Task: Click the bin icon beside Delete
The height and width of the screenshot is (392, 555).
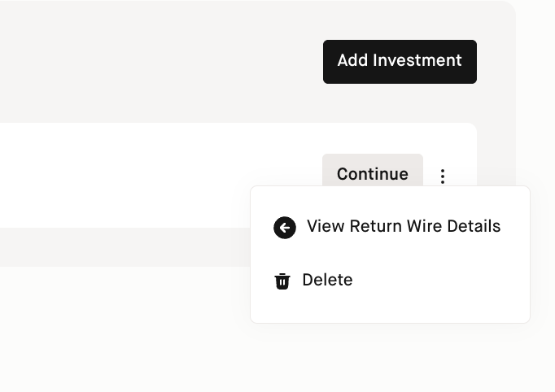Action: point(282,281)
